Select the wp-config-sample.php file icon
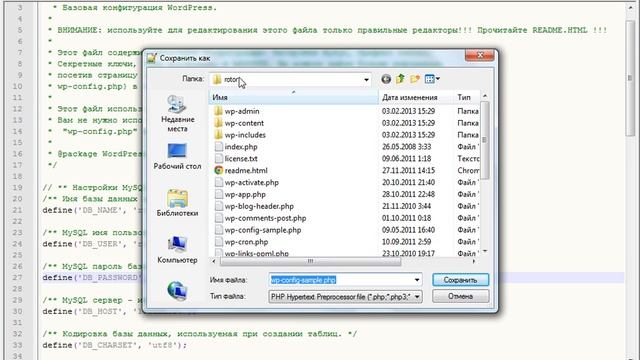The image size is (640, 360). pos(219,230)
